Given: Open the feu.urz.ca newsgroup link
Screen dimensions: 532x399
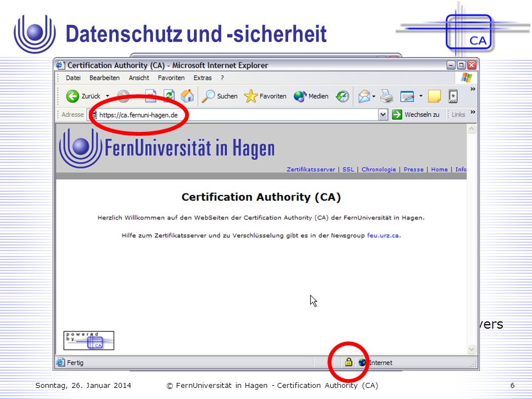Looking at the screenshot, I should [x=383, y=236].
